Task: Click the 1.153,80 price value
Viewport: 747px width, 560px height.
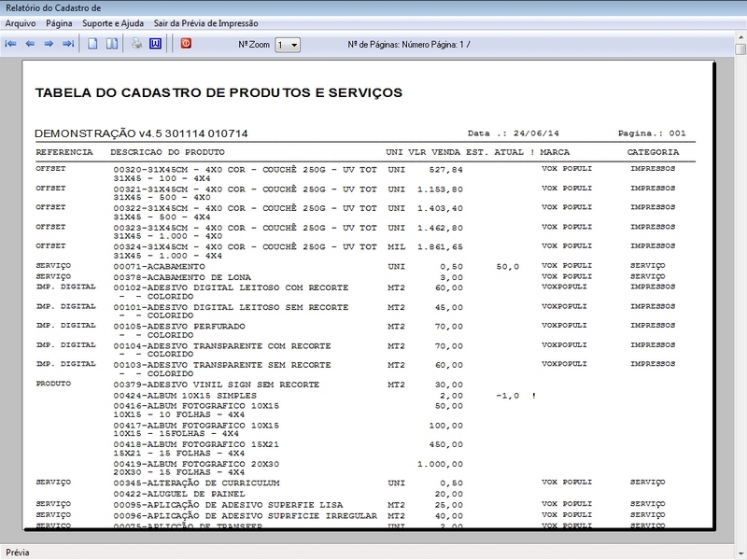Action: coord(440,189)
